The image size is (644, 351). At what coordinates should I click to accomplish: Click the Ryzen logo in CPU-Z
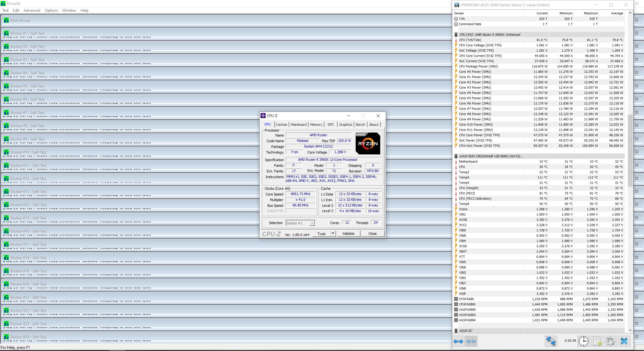tap(368, 144)
